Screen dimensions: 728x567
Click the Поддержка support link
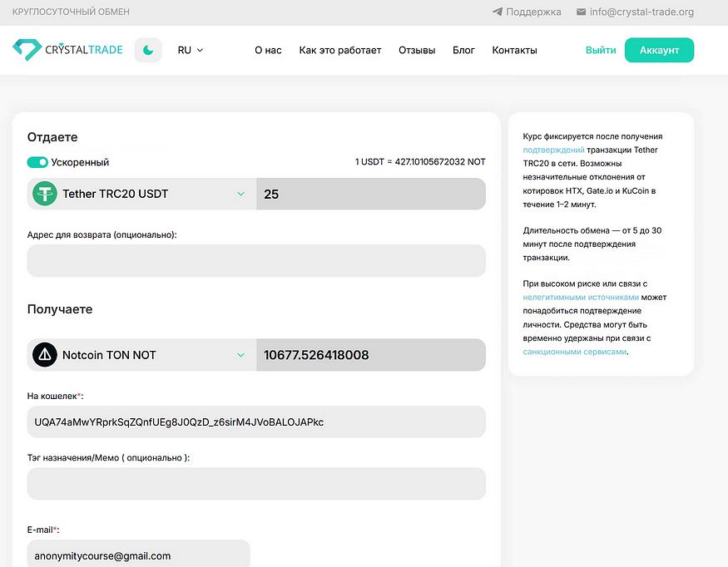(533, 12)
